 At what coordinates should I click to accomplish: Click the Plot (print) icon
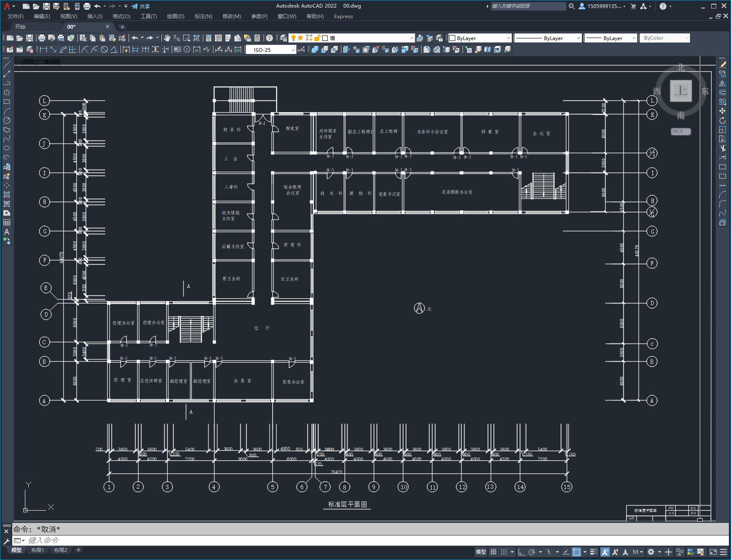tap(41, 38)
